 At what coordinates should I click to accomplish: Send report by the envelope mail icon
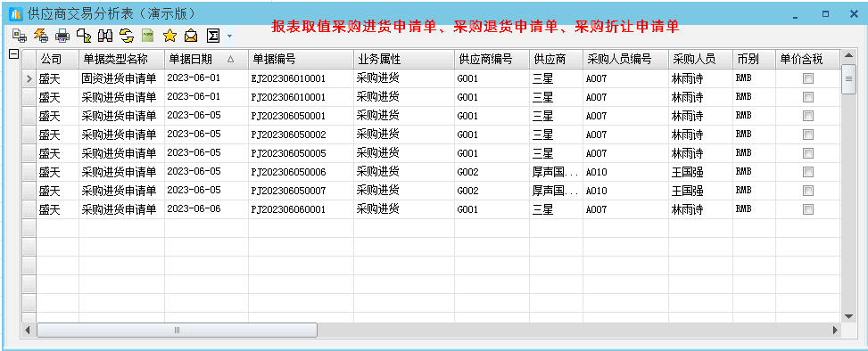coord(191,36)
